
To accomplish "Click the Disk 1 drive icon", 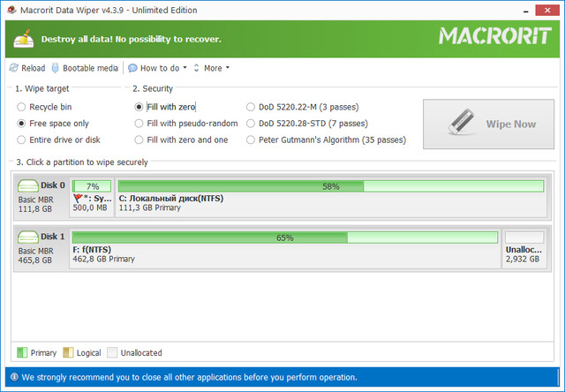I will [x=28, y=237].
